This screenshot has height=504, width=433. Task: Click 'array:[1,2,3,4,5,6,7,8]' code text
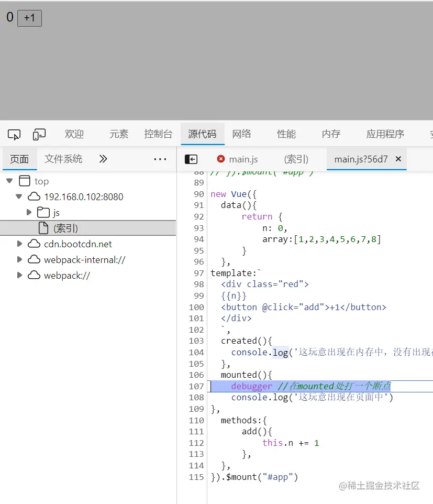tap(321, 239)
